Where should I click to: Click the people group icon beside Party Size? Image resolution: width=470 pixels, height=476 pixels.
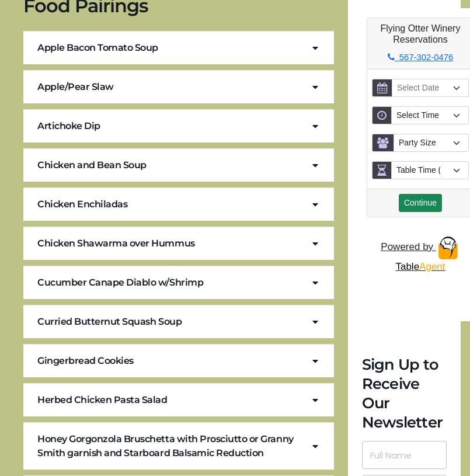tap(382, 143)
